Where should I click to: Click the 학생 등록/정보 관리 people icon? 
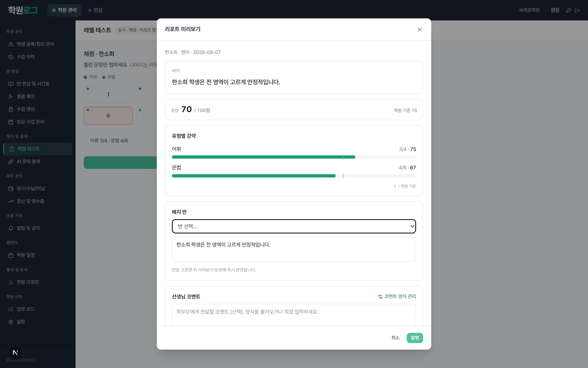(x=11, y=44)
